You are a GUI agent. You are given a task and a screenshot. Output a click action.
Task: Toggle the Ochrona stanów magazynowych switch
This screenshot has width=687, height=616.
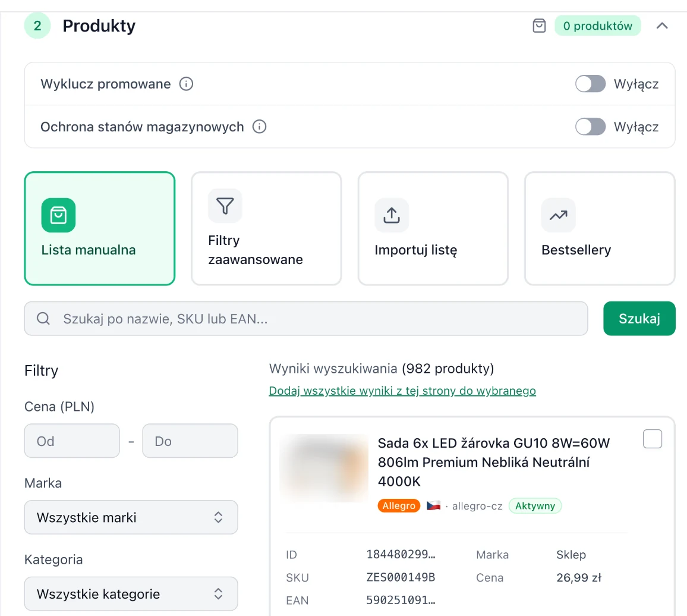tap(590, 127)
